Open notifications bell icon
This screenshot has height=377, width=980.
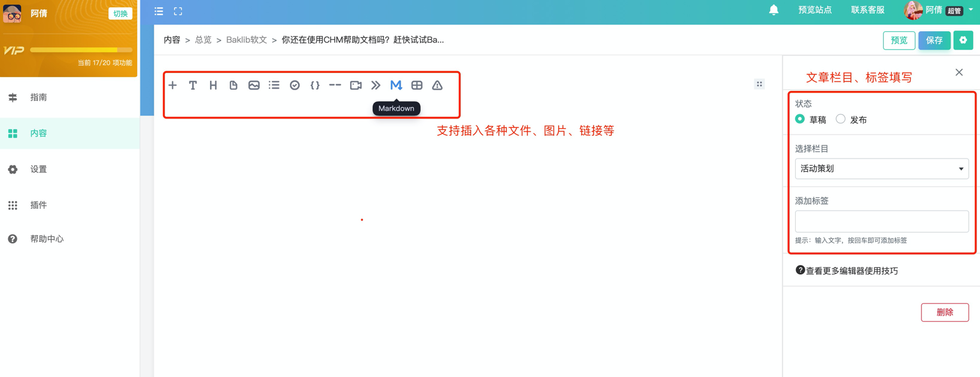coord(774,10)
